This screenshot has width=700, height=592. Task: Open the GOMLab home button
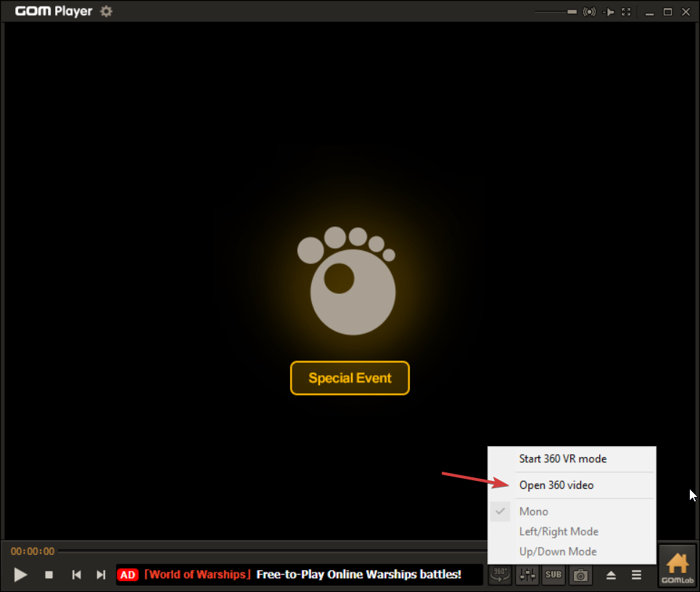pos(678,567)
